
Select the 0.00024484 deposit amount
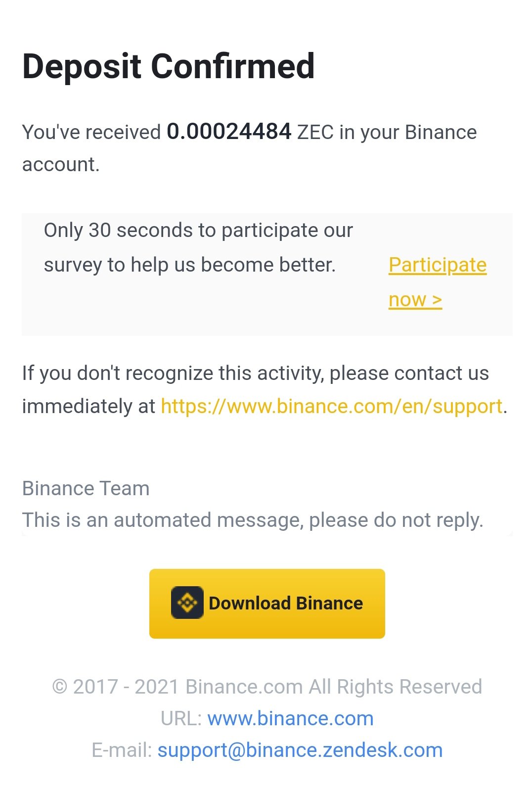tap(229, 132)
